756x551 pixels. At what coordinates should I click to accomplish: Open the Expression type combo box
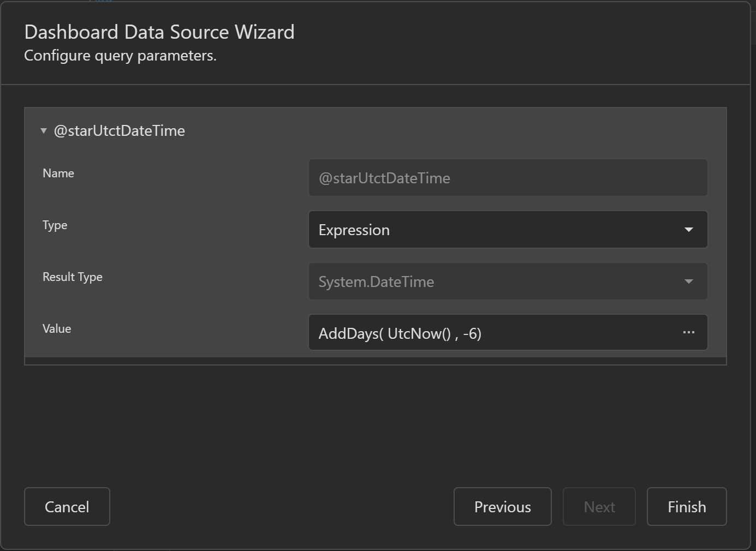click(491, 230)
